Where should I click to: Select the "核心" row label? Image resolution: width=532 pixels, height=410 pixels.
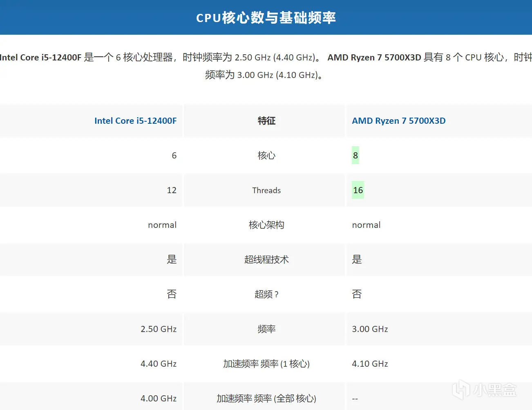pos(266,156)
